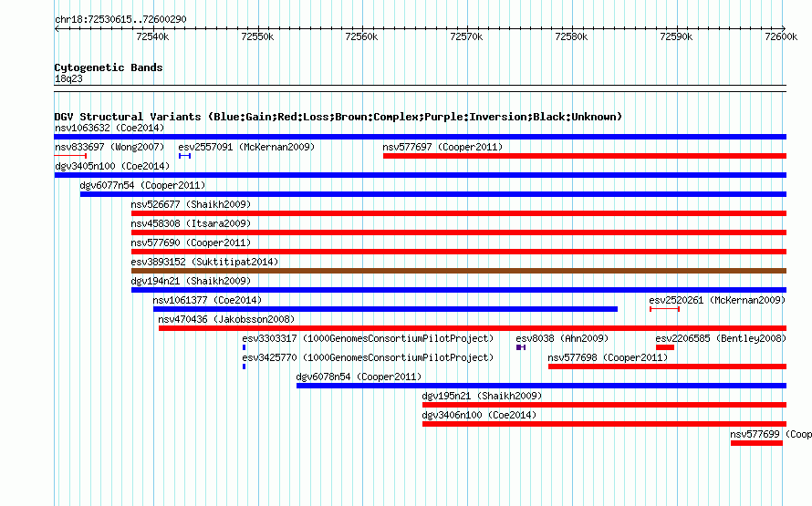This screenshot has height=506, width=812.
Task: Click the DGV Structural Variants track title
Action: coord(338,117)
